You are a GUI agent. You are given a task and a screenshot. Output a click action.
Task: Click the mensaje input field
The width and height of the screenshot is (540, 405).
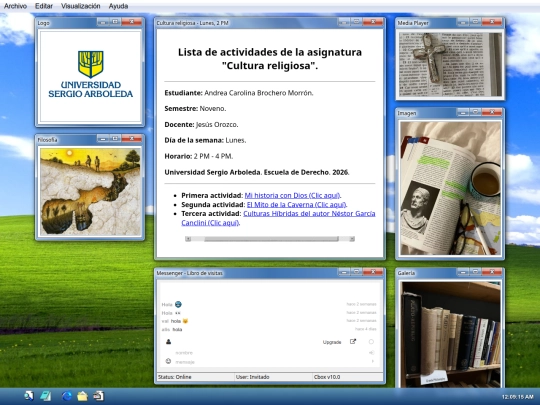(x=270, y=362)
